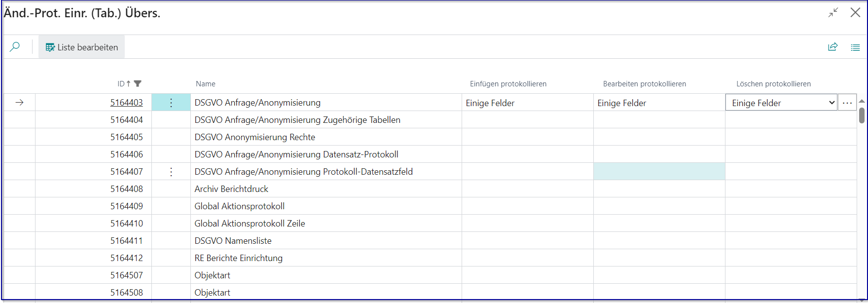Open row menu for ID 5164403
The image size is (868, 303).
(x=171, y=103)
